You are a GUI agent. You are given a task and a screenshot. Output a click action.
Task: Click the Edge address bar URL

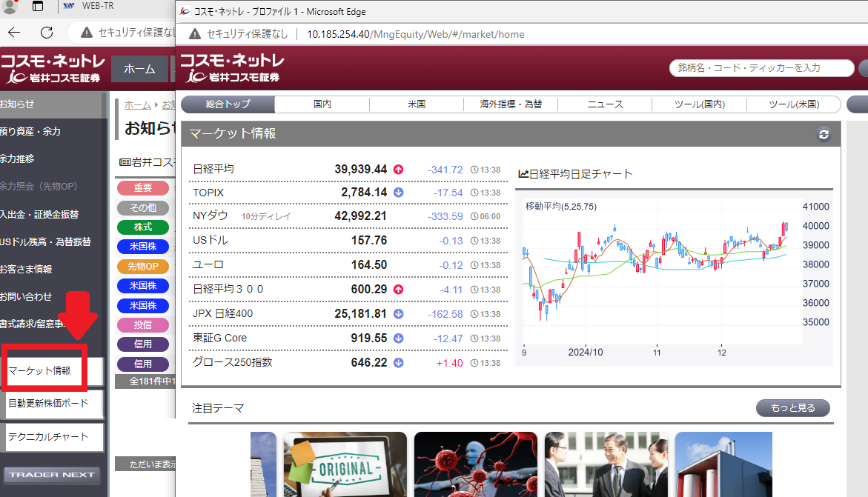(x=415, y=34)
